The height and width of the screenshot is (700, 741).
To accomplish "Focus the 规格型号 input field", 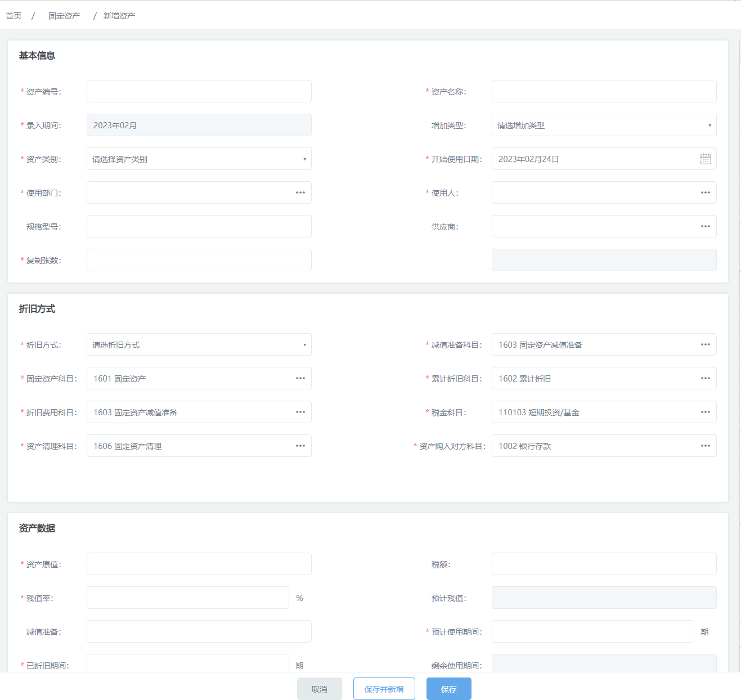I will tap(199, 226).
